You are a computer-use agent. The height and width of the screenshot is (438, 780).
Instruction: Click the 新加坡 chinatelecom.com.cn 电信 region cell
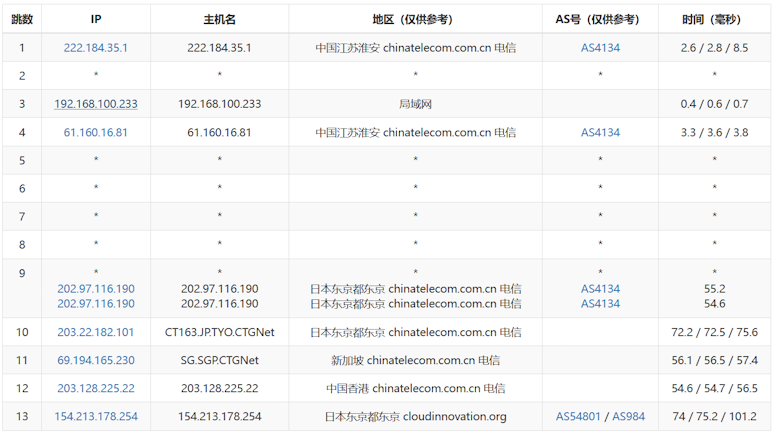coord(415,360)
